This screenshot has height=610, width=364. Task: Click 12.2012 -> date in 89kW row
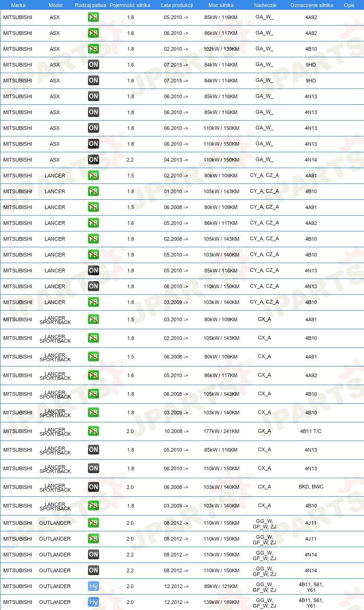click(x=176, y=586)
